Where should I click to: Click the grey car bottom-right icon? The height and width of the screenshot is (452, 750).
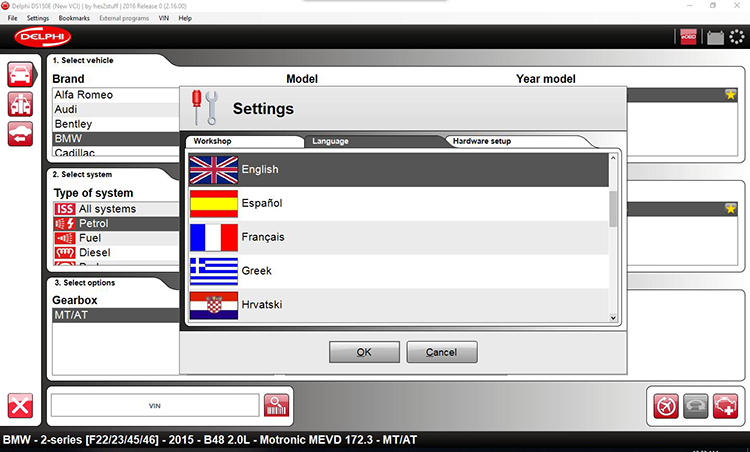695,406
